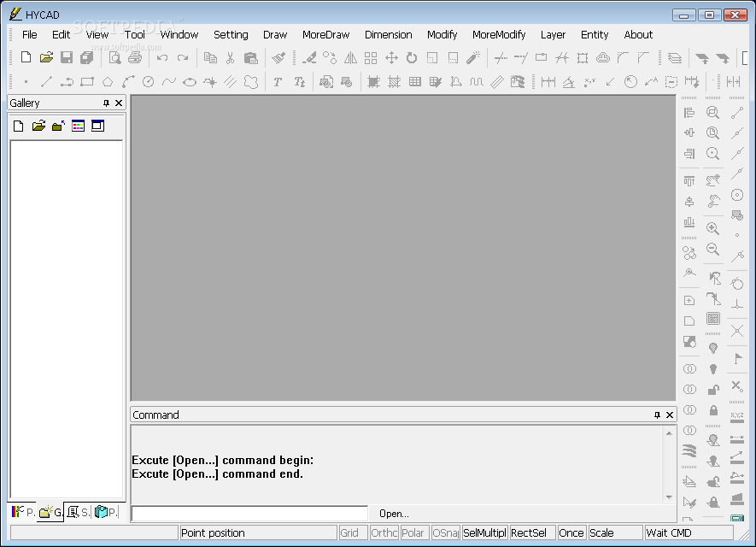Toggle the Grid status bar button
This screenshot has width=756, height=547.
353,532
